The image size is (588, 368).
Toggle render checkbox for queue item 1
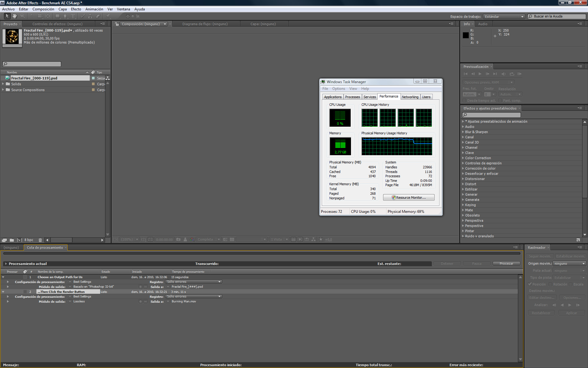point(25,277)
